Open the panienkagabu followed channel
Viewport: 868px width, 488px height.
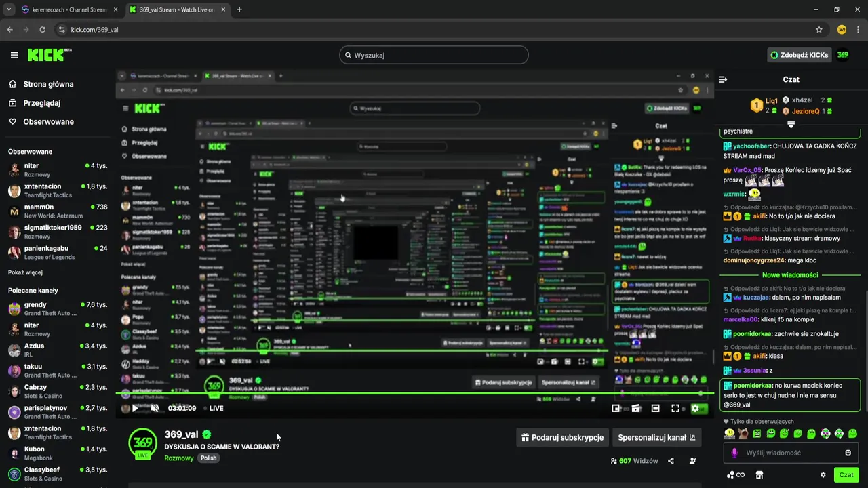tap(58, 252)
